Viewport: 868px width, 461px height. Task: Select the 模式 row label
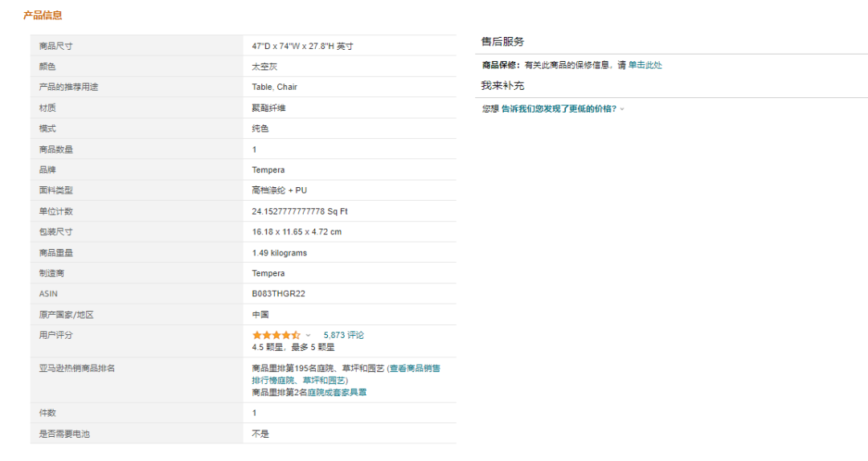click(47, 129)
